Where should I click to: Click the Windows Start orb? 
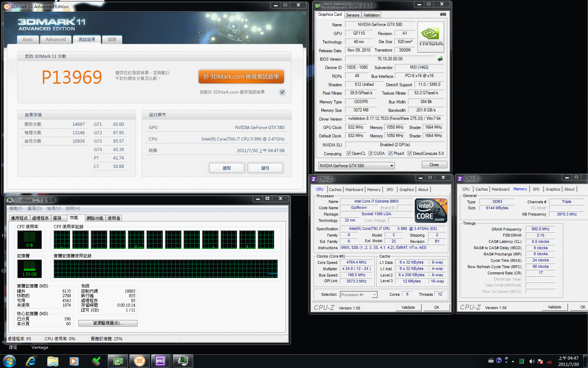click(9, 361)
